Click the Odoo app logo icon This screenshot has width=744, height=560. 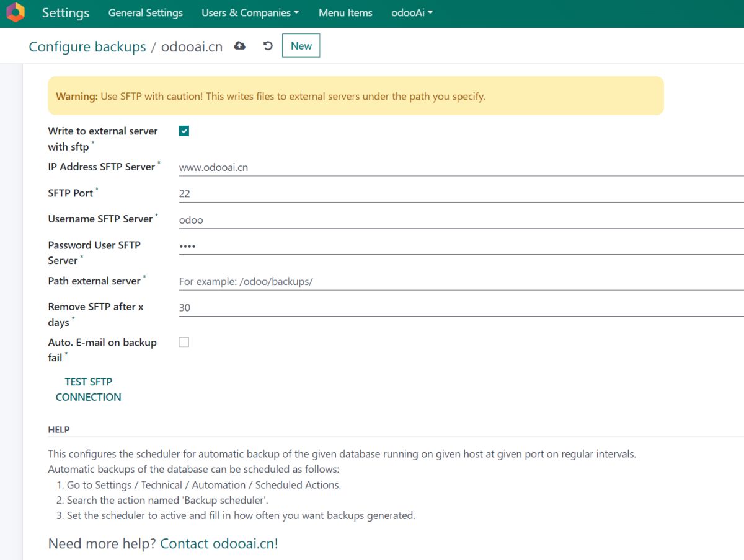[x=15, y=12]
